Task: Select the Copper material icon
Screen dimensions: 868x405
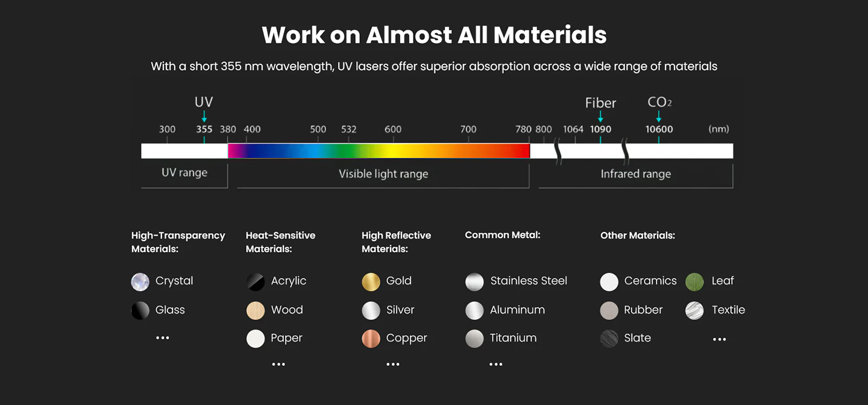Action: pyautogui.click(x=371, y=339)
